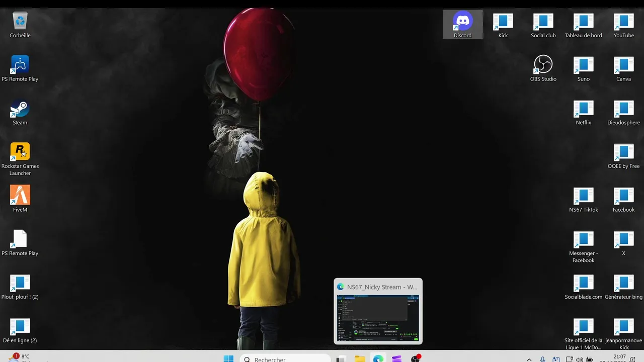Open the Windows Start menu
Image resolution: width=644 pixels, height=362 pixels.
(228, 359)
